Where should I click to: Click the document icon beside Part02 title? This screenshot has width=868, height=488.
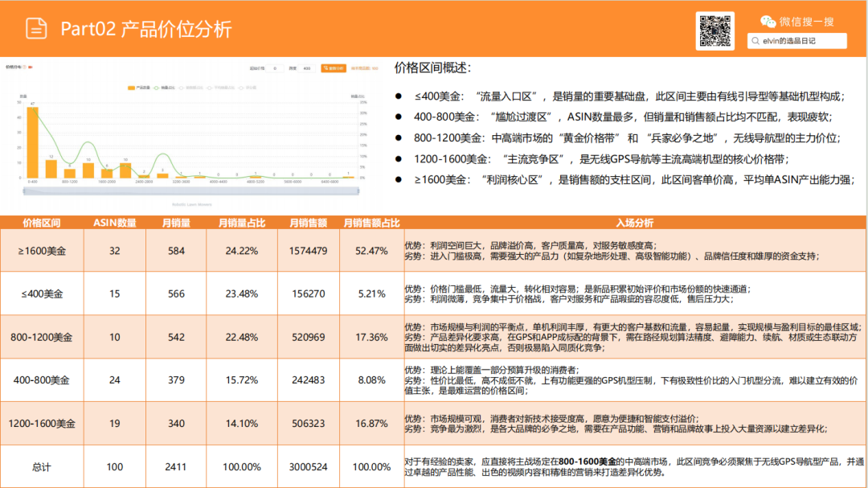[35, 28]
